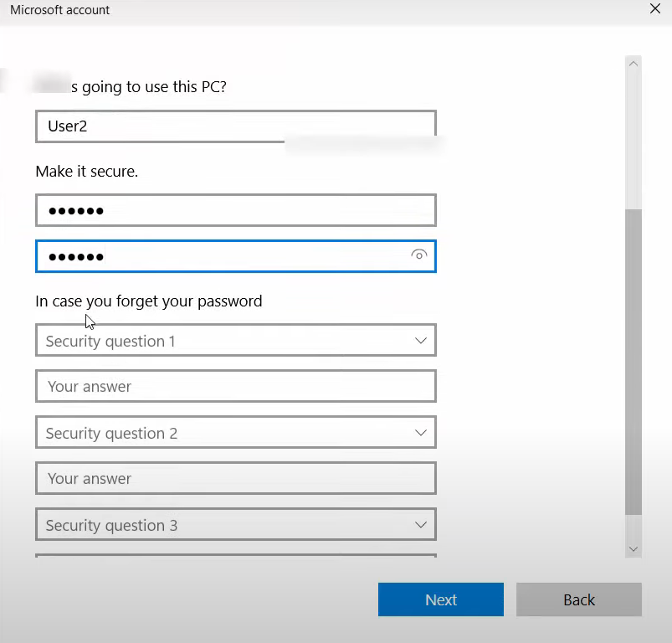Click the chevron arrow of Security question 1
The height and width of the screenshot is (643, 672).
coord(421,341)
